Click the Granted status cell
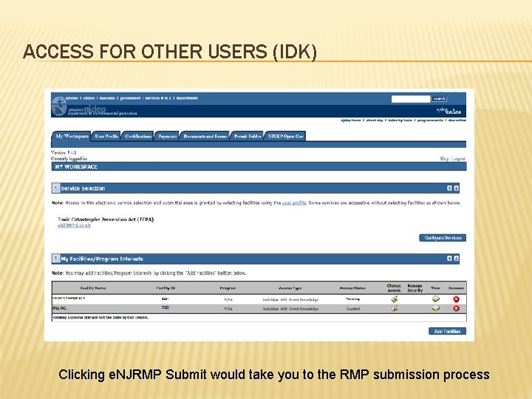This screenshot has height=399, width=532. pos(352,309)
